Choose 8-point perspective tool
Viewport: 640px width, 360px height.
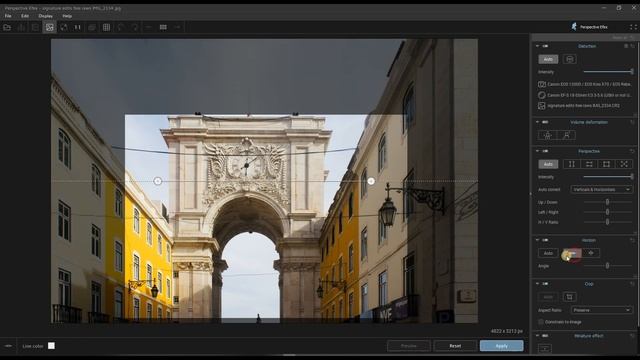point(624,164)
